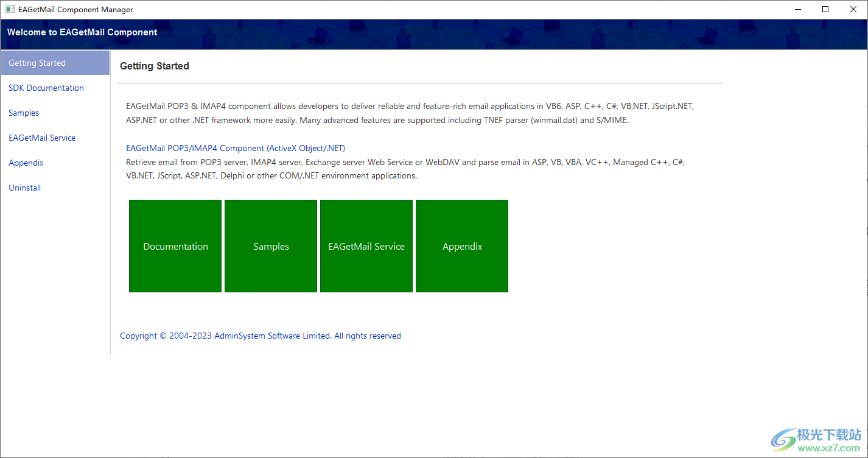This screenshot has height=458, width=868.
Task: Click the Getting Started page heading
Action: click(155, 66)
